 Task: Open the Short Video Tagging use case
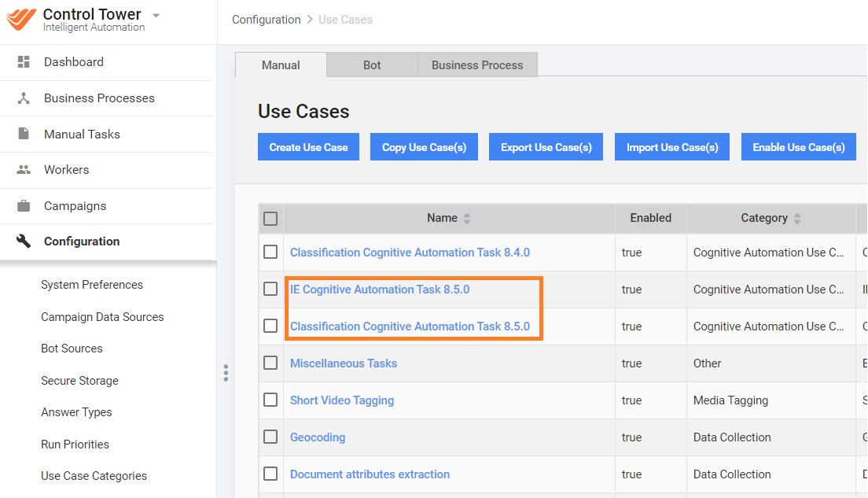[342, 400]
